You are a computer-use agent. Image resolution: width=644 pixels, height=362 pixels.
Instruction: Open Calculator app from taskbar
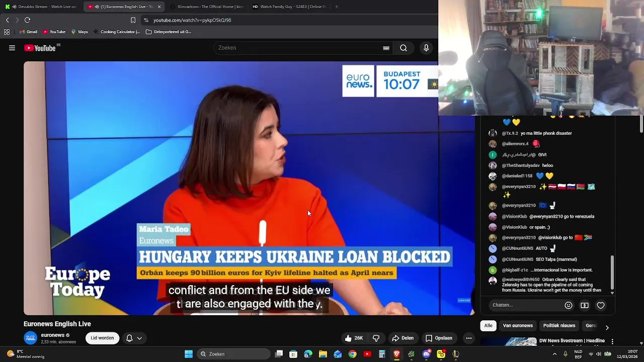click(382, 354)
